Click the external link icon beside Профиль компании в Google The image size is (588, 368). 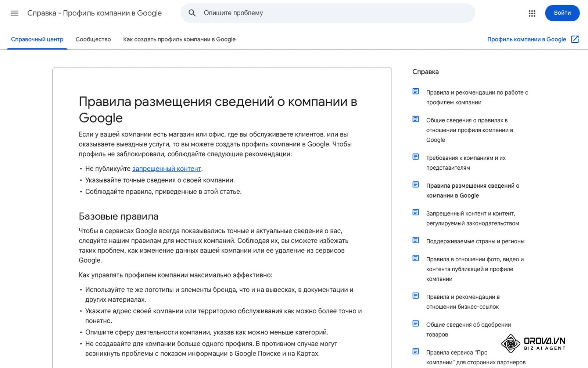575,39
